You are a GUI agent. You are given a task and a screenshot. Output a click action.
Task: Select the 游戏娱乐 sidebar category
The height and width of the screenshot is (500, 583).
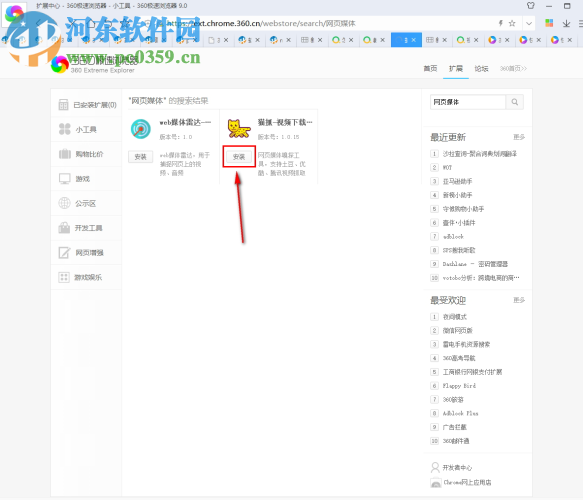(86, 277)
